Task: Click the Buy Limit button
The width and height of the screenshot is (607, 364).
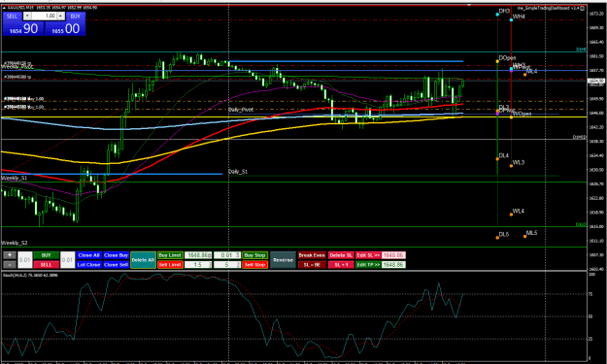Action: point(170,255)
